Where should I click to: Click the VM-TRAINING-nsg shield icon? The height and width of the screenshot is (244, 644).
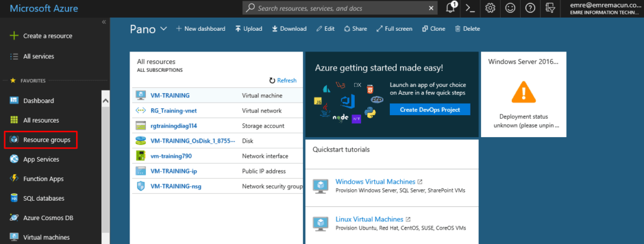coord(141,187)
